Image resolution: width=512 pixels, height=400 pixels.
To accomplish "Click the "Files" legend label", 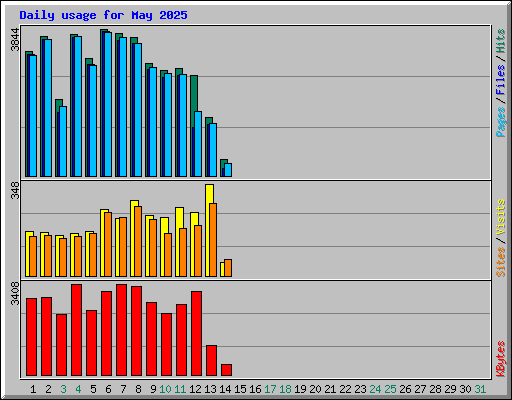I will click(x=501, y=80).
